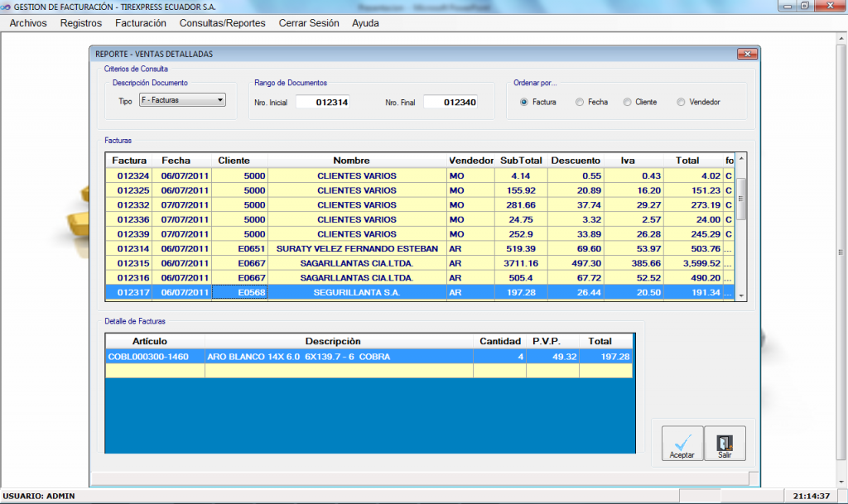This screenshot has height=504, width=848.
Task: Click the Nro. Inicial input field
Action: click(x=323, y=103)
